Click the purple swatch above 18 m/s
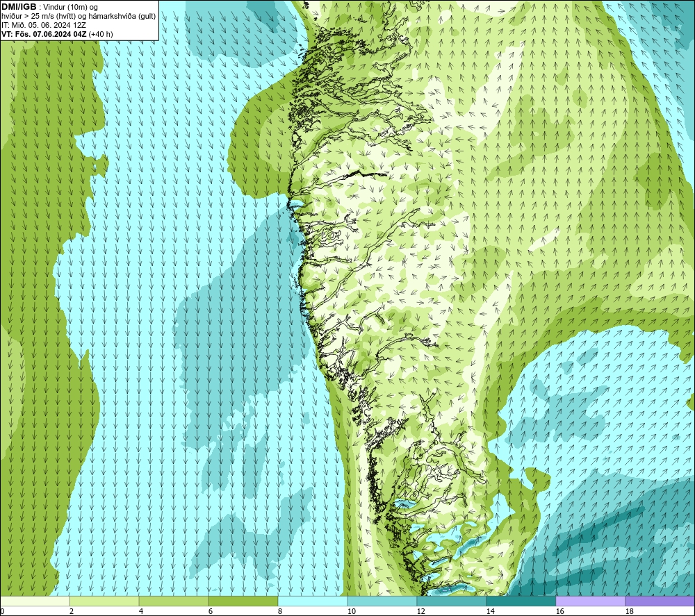 tap(660, 601)
